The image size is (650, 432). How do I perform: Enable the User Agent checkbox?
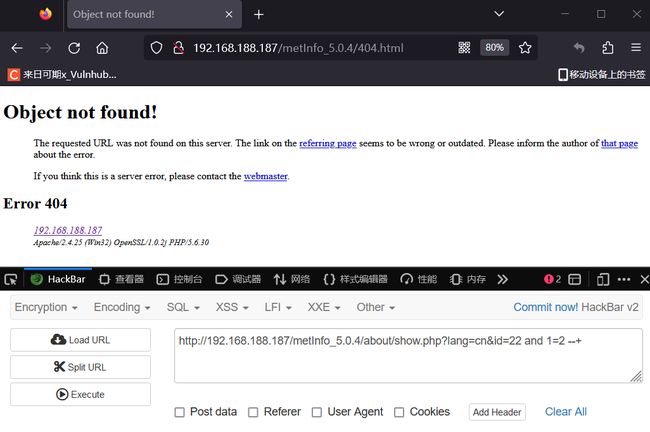317,412
